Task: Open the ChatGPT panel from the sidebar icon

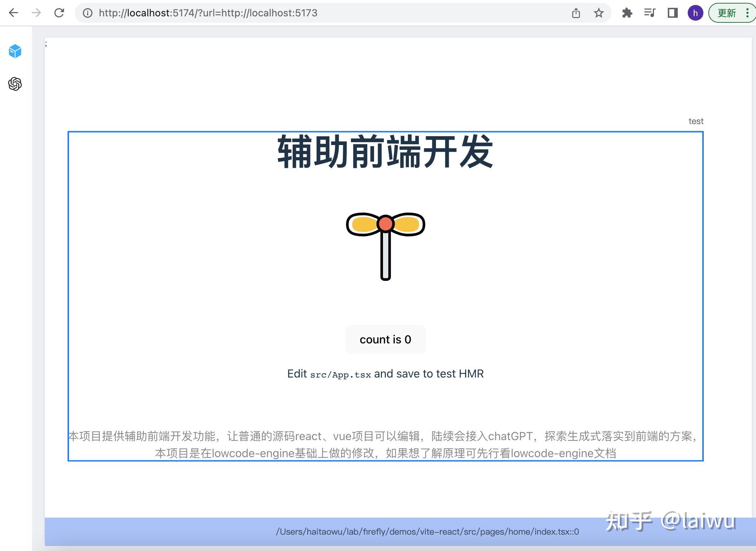Action: pyautogui.click(x=15, y=84)
